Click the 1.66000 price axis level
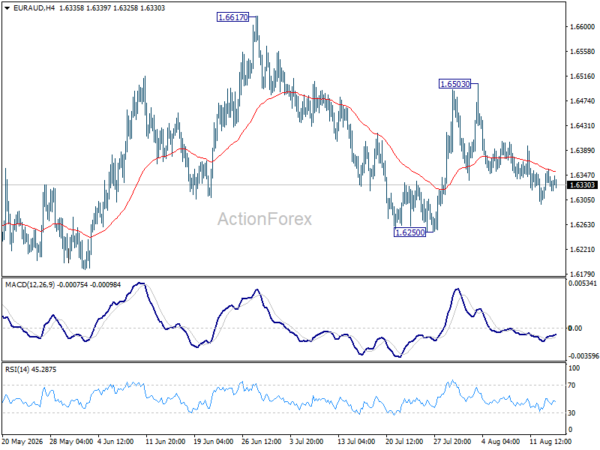This screenshot has width=600, height=450. [582, 27]
